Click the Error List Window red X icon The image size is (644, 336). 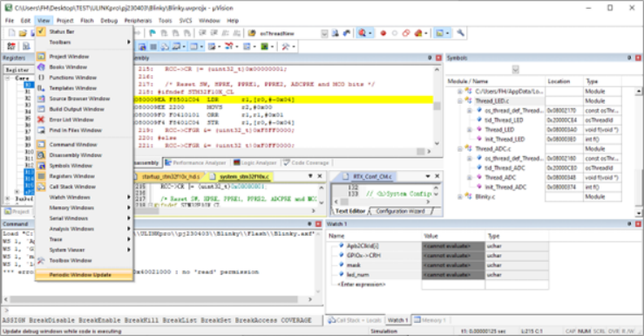click(41, 120)
